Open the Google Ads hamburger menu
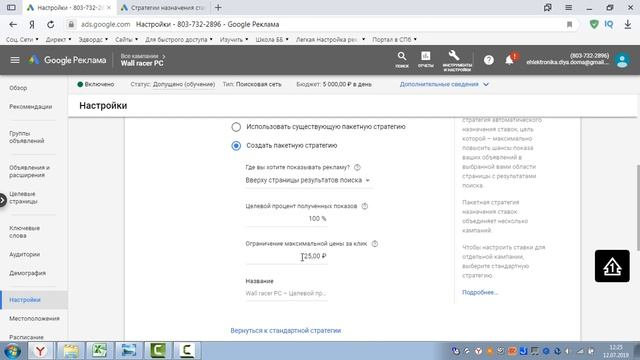 pos(15,60)
